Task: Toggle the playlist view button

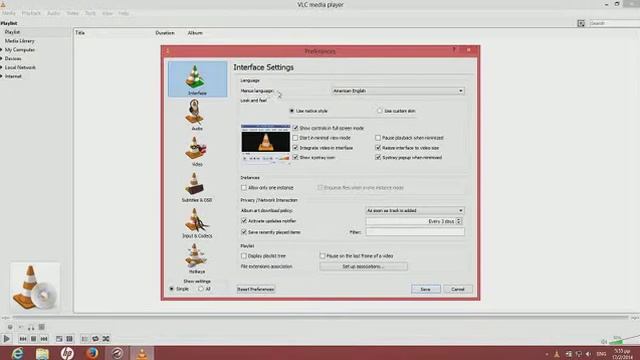Action: 84,339
